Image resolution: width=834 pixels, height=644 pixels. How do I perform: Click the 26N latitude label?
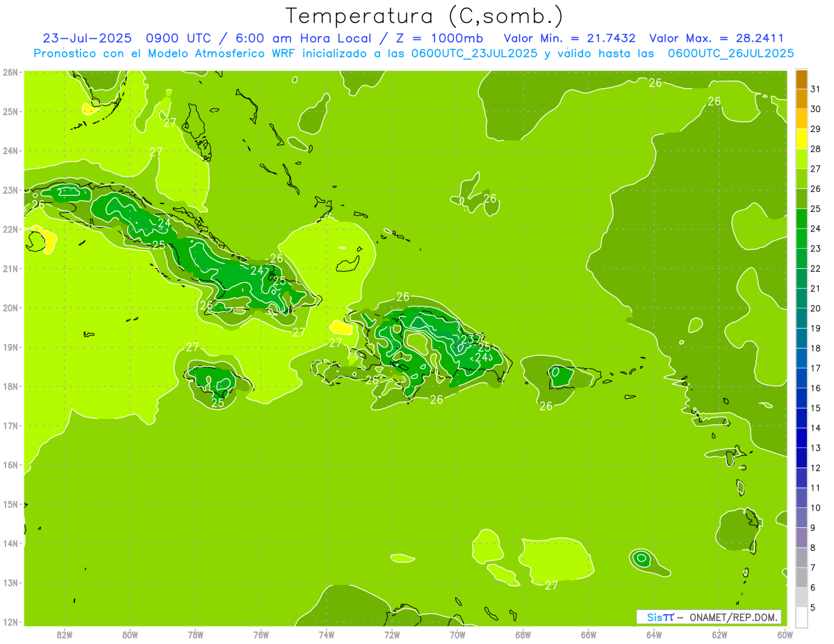tap(10, 72)
